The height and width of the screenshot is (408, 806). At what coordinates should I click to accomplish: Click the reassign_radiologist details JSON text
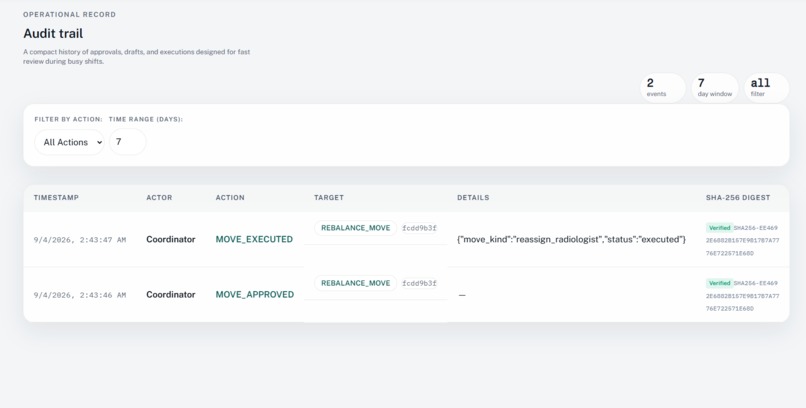coord(572,239)
